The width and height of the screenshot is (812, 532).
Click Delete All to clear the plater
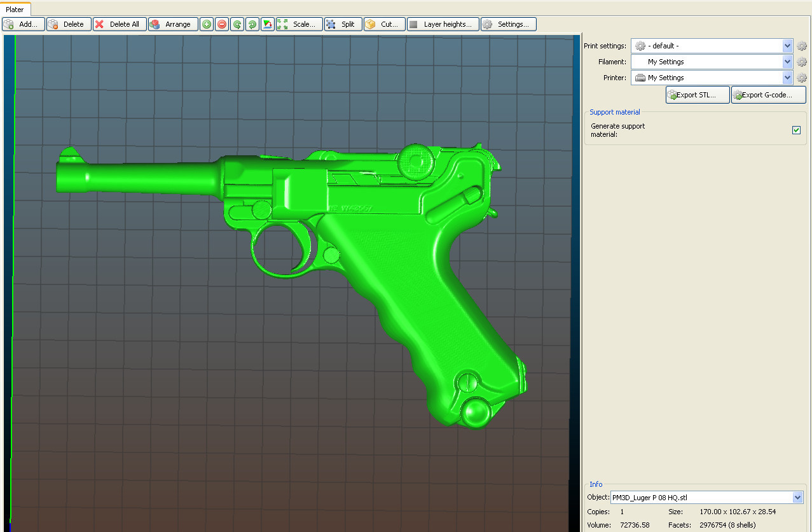[120, 24]
